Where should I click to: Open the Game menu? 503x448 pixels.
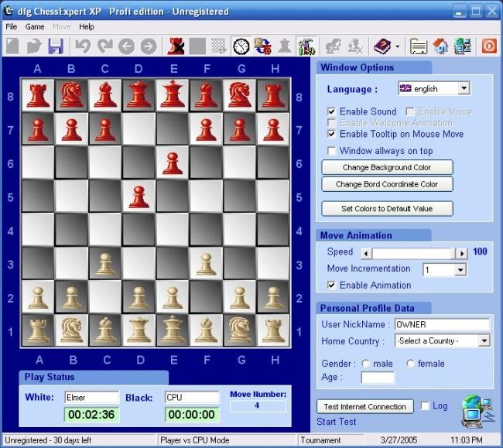[x=35, y=26]
